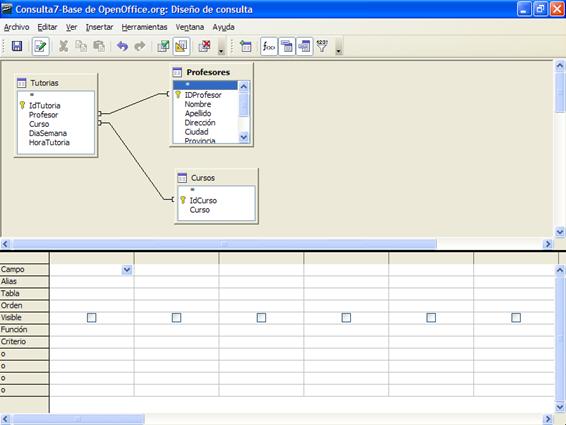This screenshot has height=425, width=566.
Task: Undo the last action
Action: tap(122, 46)
